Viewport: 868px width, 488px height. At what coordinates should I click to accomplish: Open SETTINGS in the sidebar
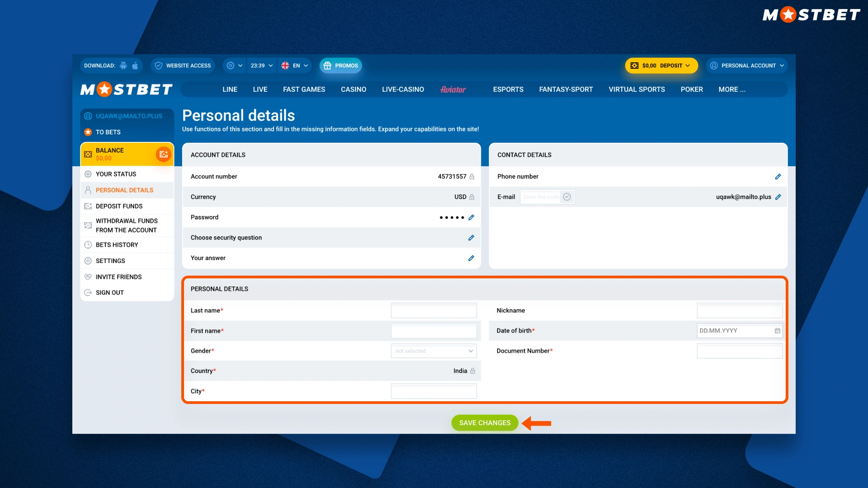tap(127, 261)
